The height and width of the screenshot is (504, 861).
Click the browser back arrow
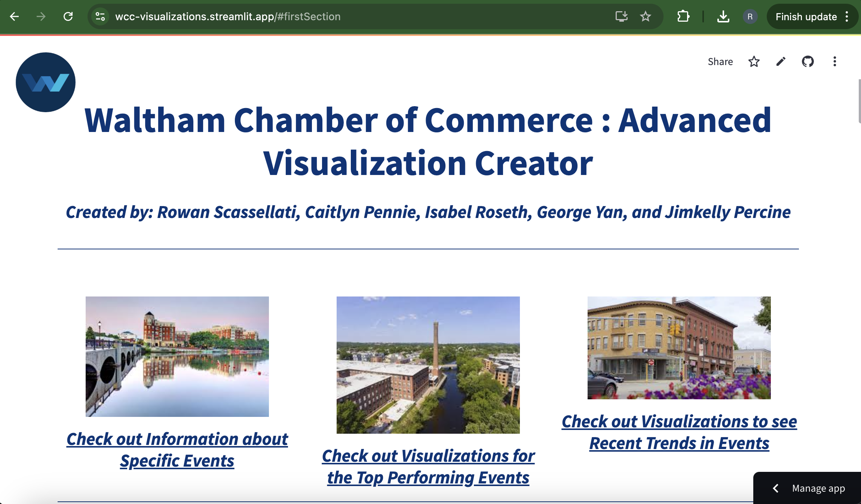tap(14, 16)
